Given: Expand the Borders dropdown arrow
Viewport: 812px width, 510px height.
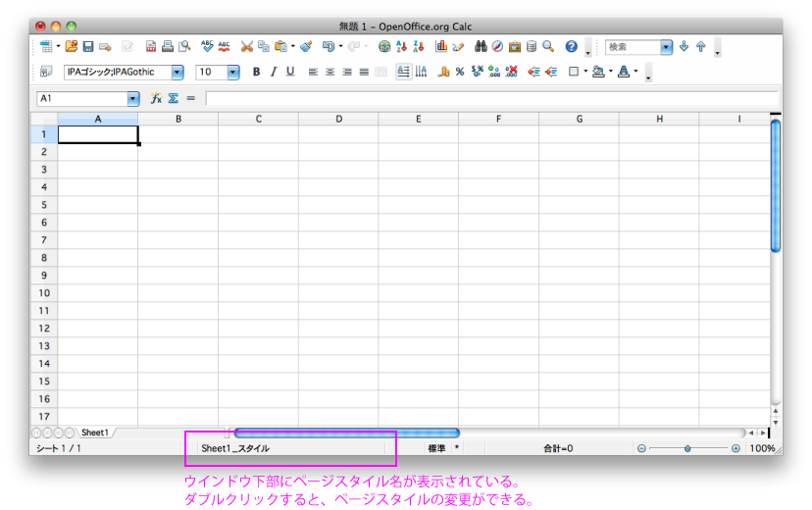Looking at the screenshot, I should (585, 72).
